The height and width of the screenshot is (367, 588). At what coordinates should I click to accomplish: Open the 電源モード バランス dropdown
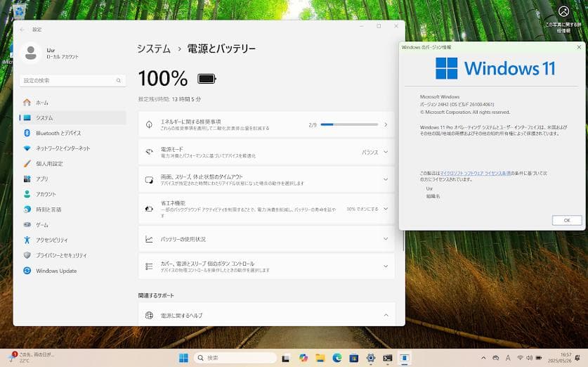374,153
